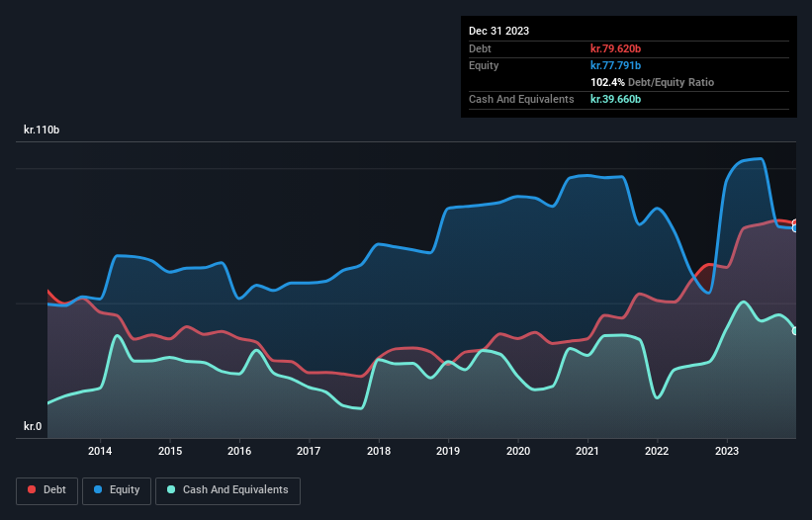
Task: Click the kr.0 y-axis label
Action: pyautogui.click(x=33, y=426)
